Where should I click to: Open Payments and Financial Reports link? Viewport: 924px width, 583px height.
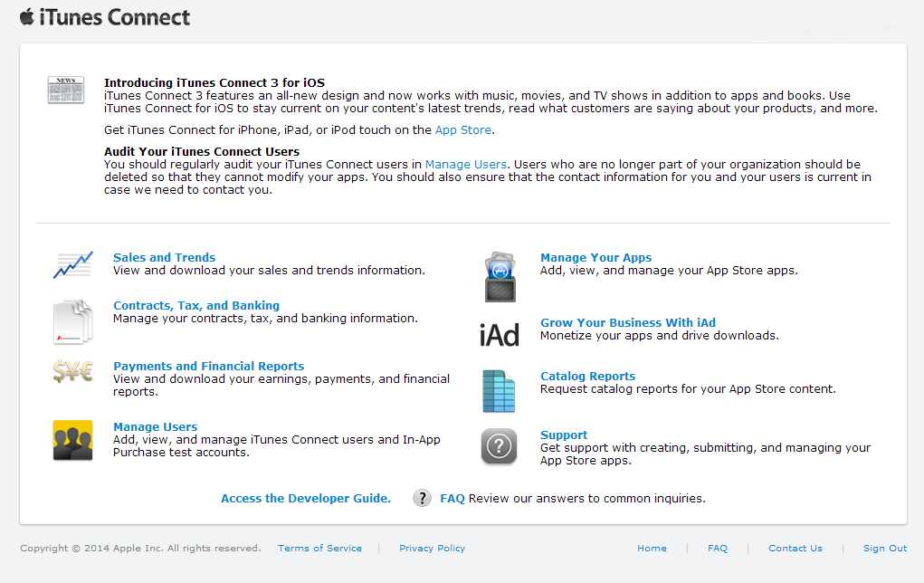208,366
